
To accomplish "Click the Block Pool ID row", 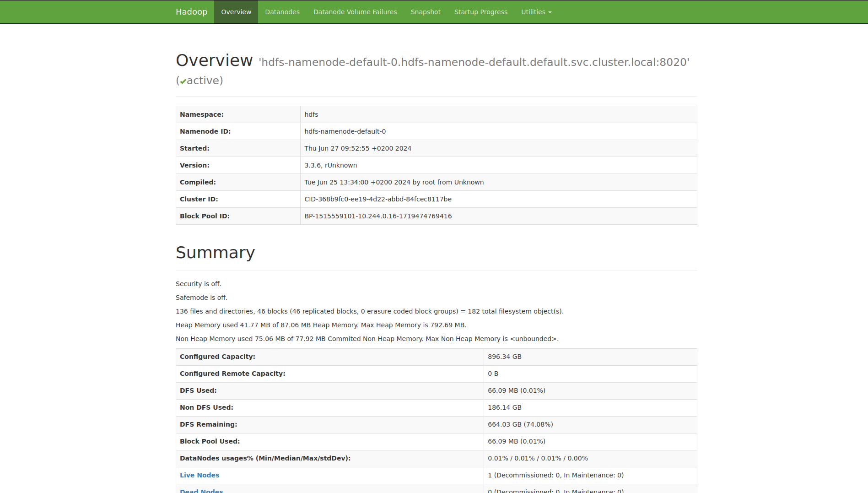I will point(377,216).
